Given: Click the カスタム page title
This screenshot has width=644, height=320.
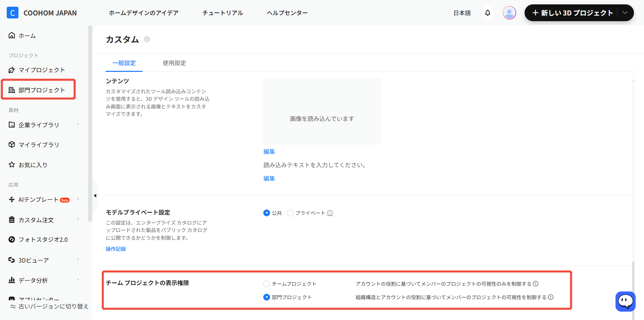Looking at the screenshot, I should pyautogui.click(x=122, y=39).
